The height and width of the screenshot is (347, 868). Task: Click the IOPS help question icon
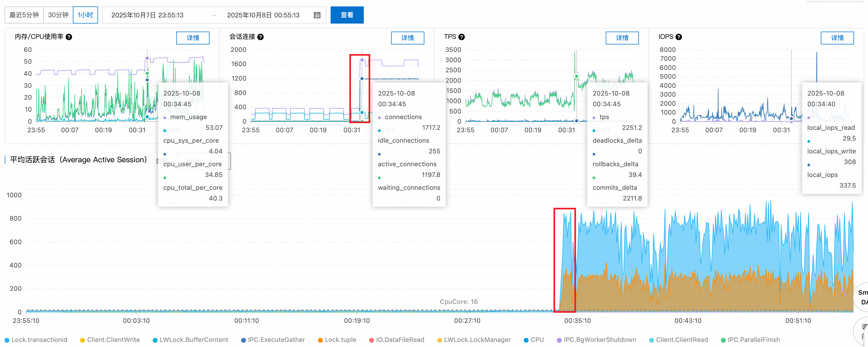point(679,37)
